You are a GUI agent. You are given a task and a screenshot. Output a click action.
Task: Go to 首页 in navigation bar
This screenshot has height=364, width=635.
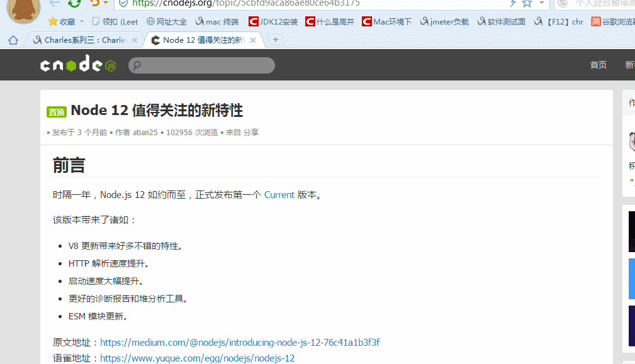(598, 65)
